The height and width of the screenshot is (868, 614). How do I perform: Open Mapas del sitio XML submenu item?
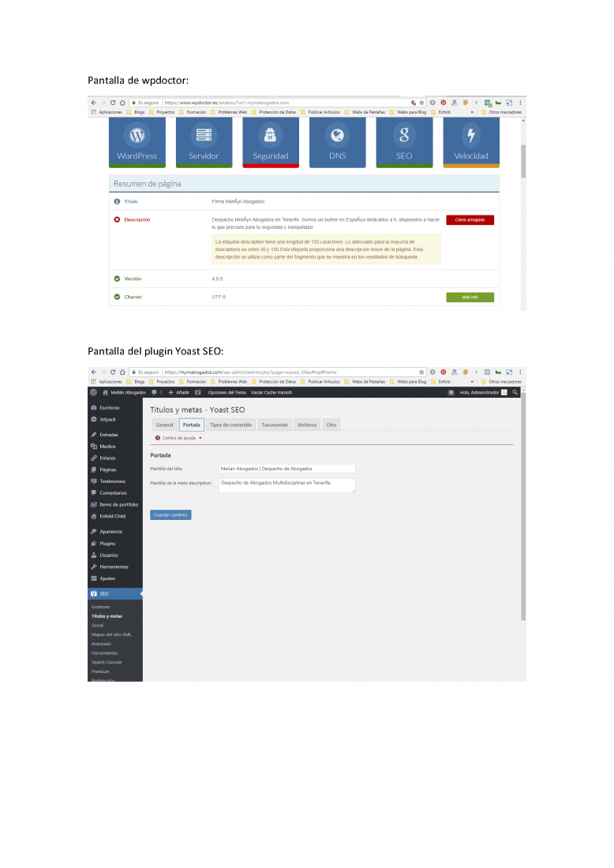[x=111, y=635]
